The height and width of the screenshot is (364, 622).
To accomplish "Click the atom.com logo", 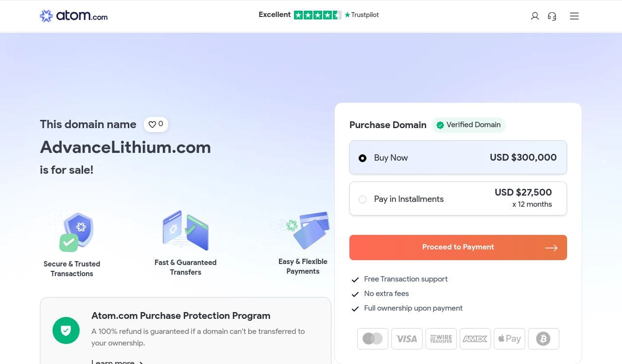I will tap(73, 16).
